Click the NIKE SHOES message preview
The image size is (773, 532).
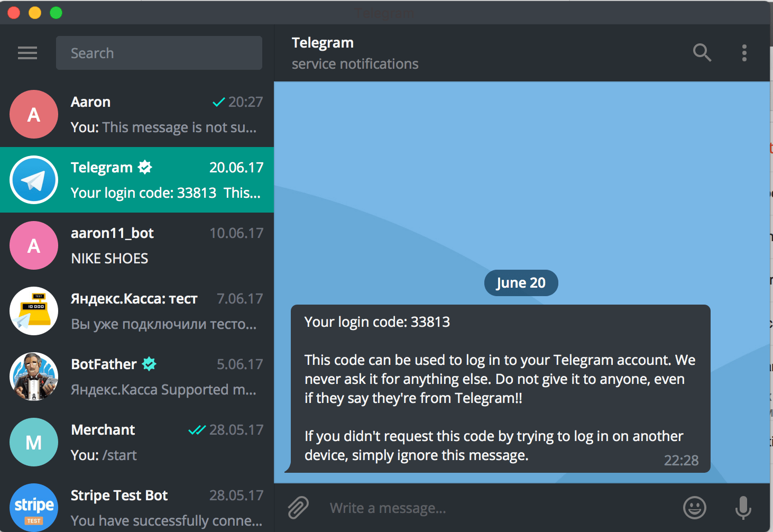(x=109, y=259)
